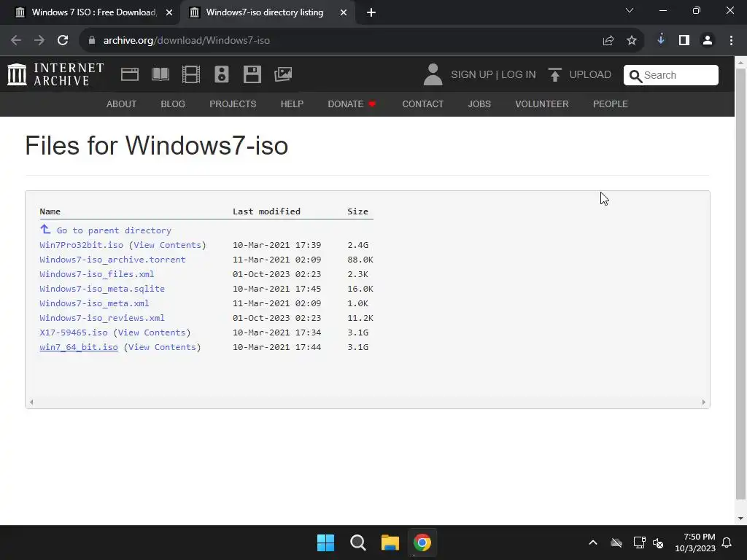Image resolution: width=747 pixels, height=560 pixels.
Task: Open the BLOG menu item
Action: (173, 104)
